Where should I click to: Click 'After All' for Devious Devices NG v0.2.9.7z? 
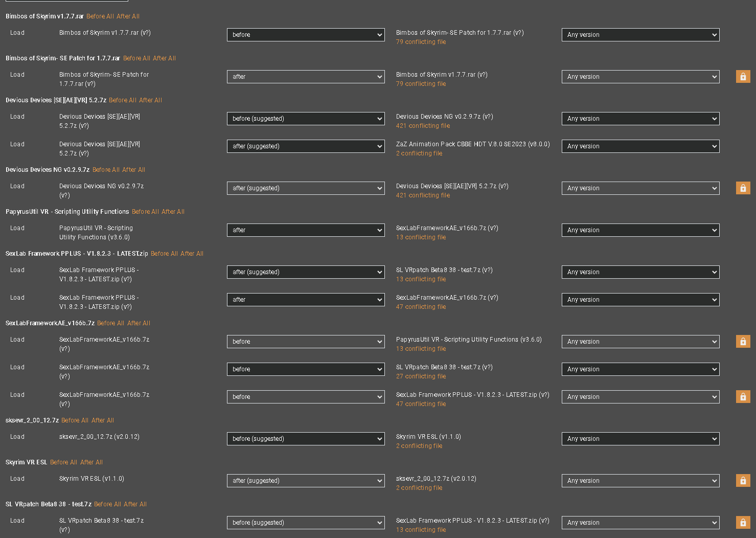(133, 170)
